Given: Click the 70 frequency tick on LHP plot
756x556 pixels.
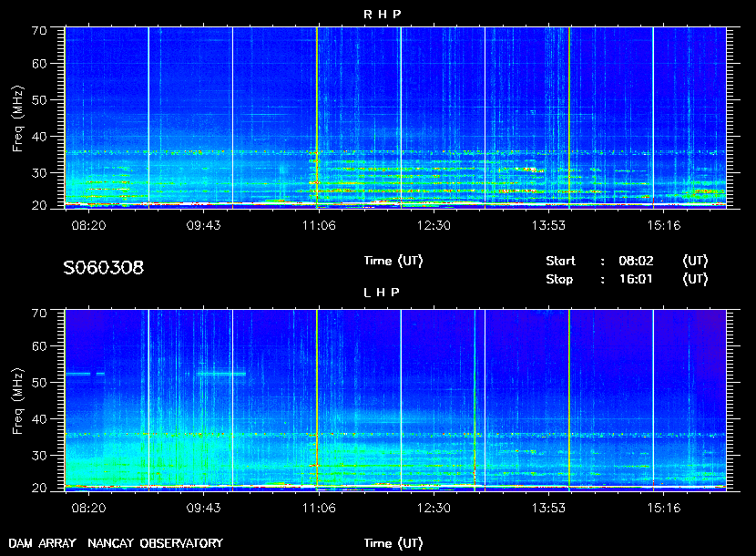Looking at the screenshot, I should (39, 314).
